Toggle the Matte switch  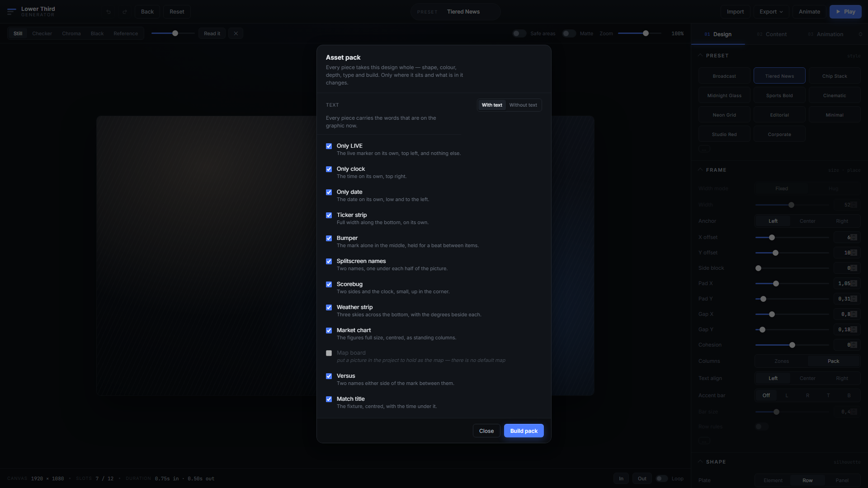569,33
